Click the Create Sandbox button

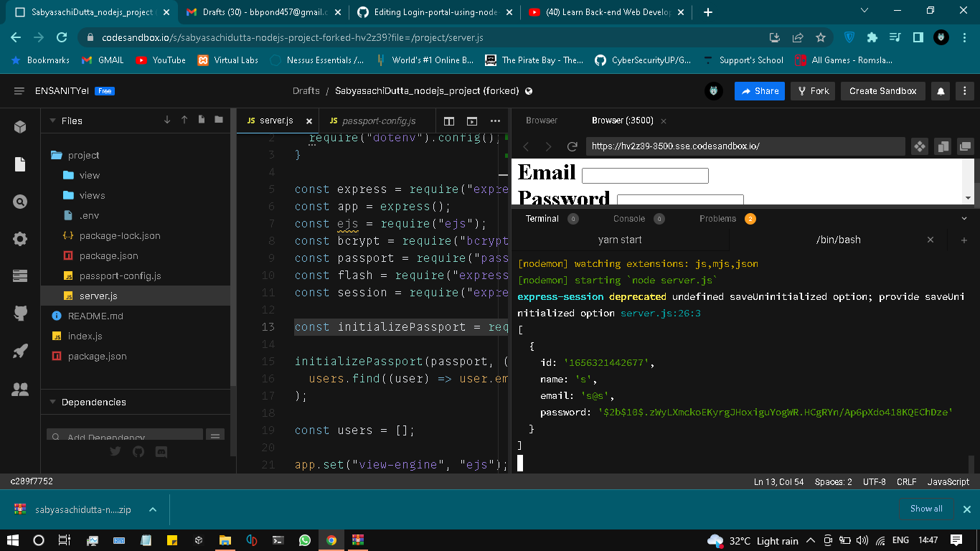coord(882,91)
